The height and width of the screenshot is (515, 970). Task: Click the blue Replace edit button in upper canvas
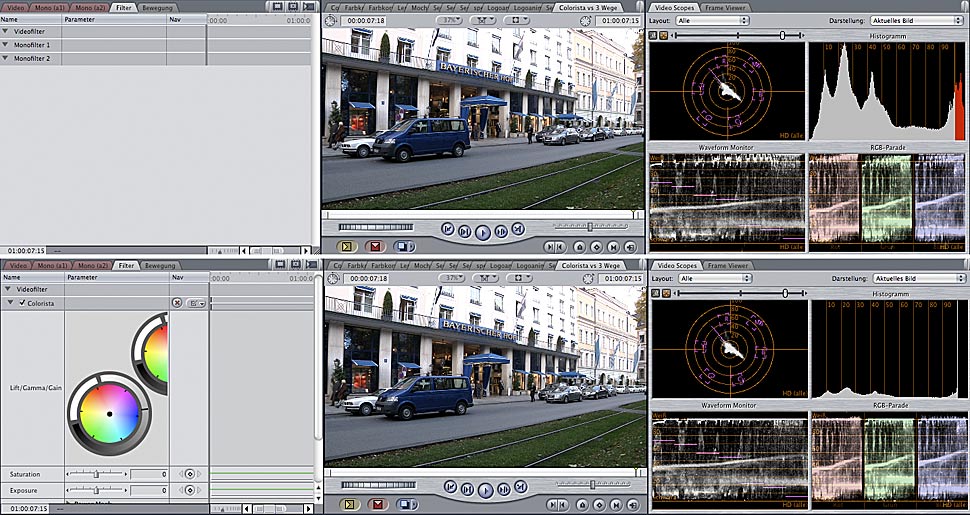point(404,246)
